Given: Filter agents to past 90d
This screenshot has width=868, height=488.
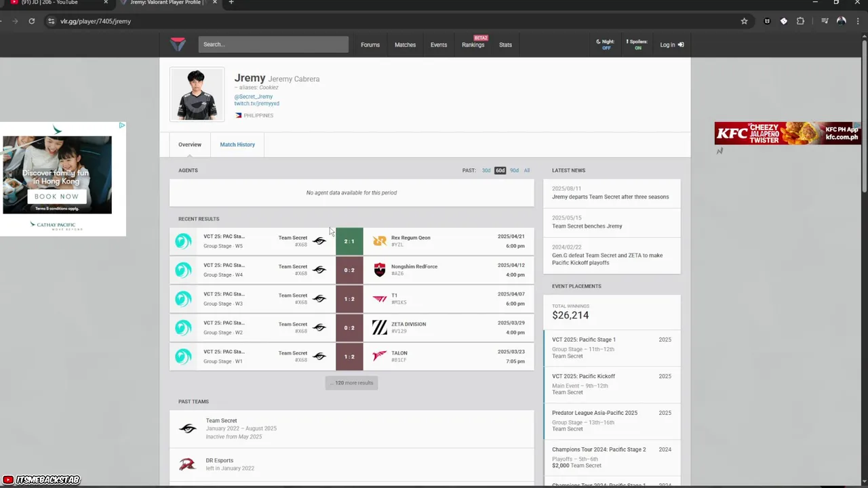Looking at the screenshot, I should coord(514,170).
